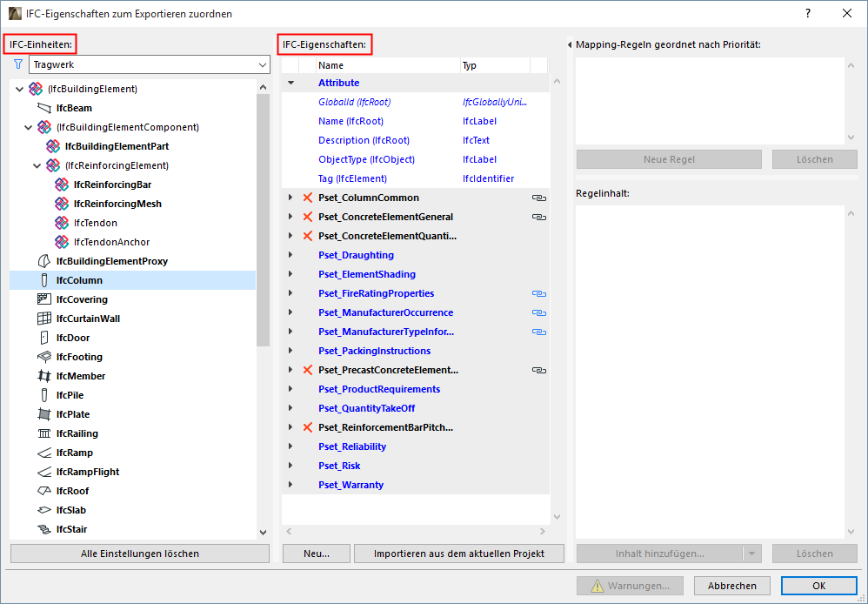Click the Neu... button
Image resolution: width=868 pixels, height=604 pixels.
[317, 554]
